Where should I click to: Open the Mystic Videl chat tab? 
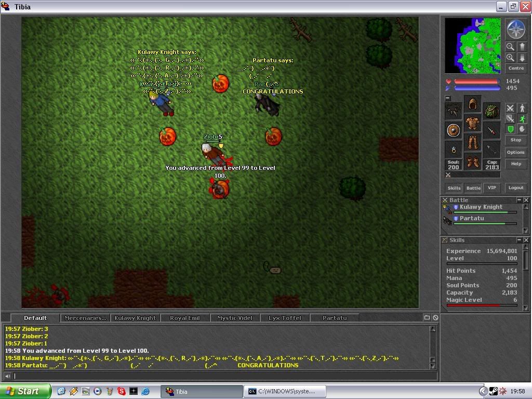point(235,318)
